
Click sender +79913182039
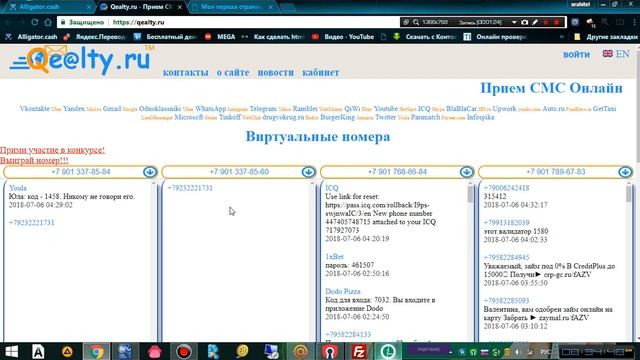tap(506, 222)
